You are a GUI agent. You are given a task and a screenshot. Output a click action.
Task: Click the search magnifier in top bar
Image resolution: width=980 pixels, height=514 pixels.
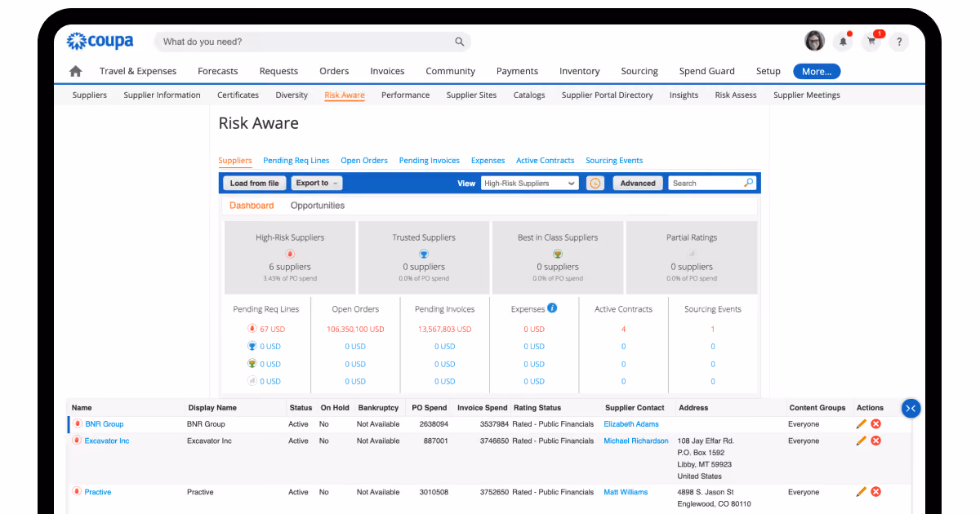(460, 42)
